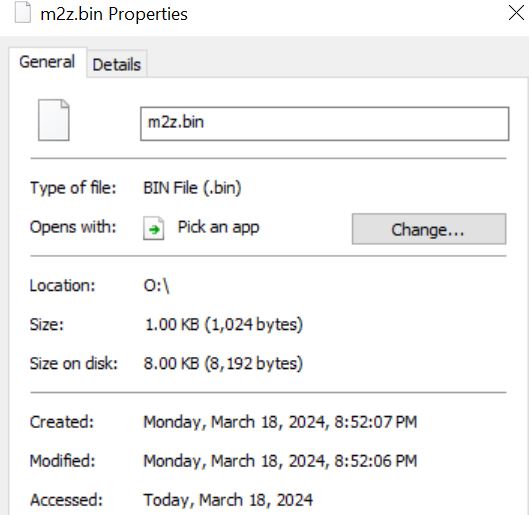Click the title bar file icon
Image resolution: width=529 pixels, height=515 pixels.
click(23, 12)
